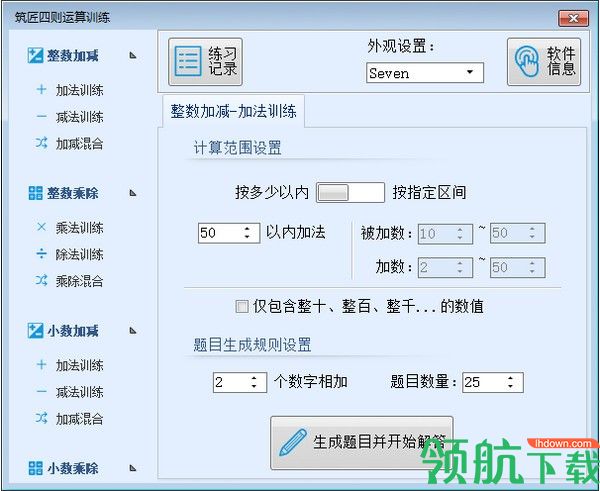
Task: Click 个数字相加 spinner arrows
Action: pos(254,382)
